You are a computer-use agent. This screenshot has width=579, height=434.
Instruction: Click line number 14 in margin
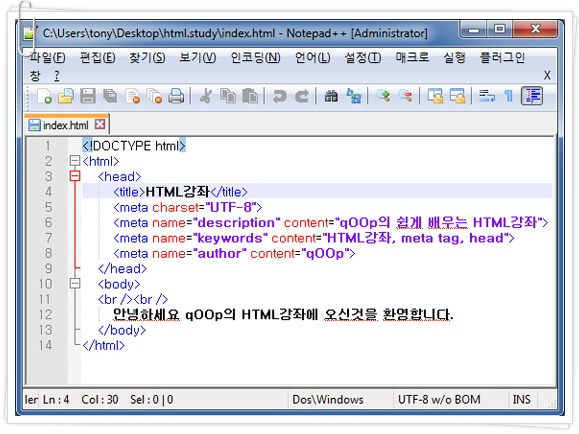pos(45,345)
